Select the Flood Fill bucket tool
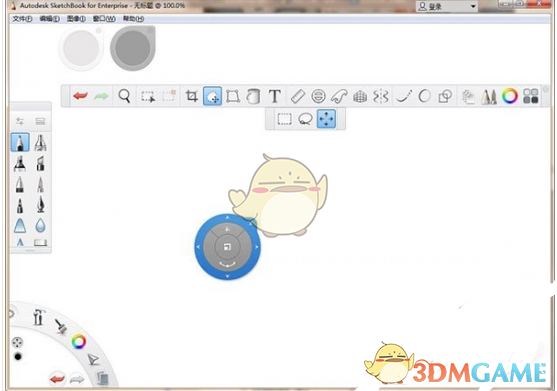The image size is (557, 391). (253, 96)
